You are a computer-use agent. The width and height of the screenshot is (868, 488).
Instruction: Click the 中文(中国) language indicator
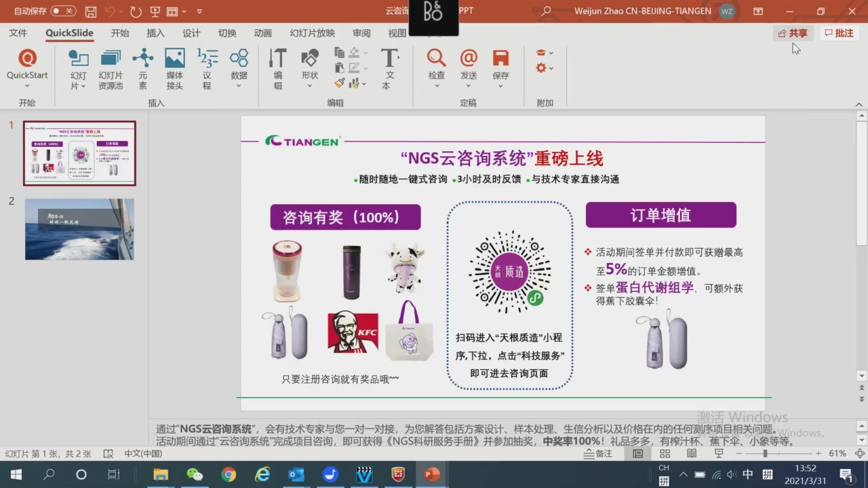(143, 453)
